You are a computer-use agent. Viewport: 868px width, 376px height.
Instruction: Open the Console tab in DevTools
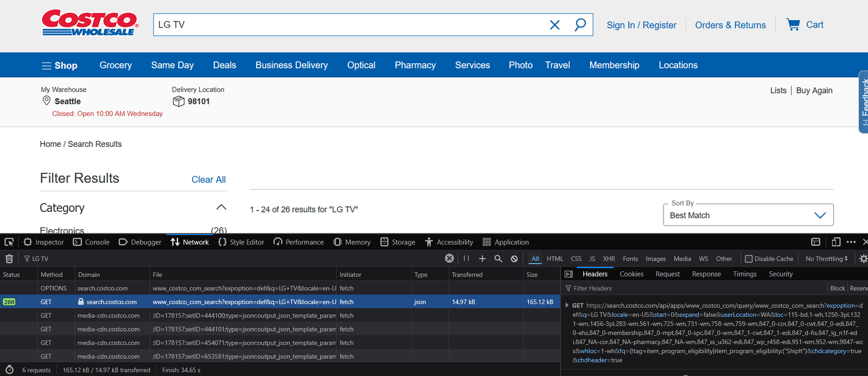92,242
